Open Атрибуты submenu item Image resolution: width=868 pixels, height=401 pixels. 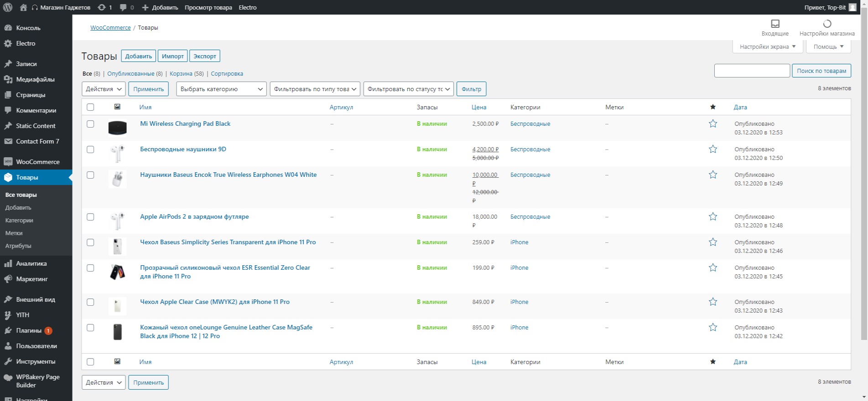pos(18,246)
